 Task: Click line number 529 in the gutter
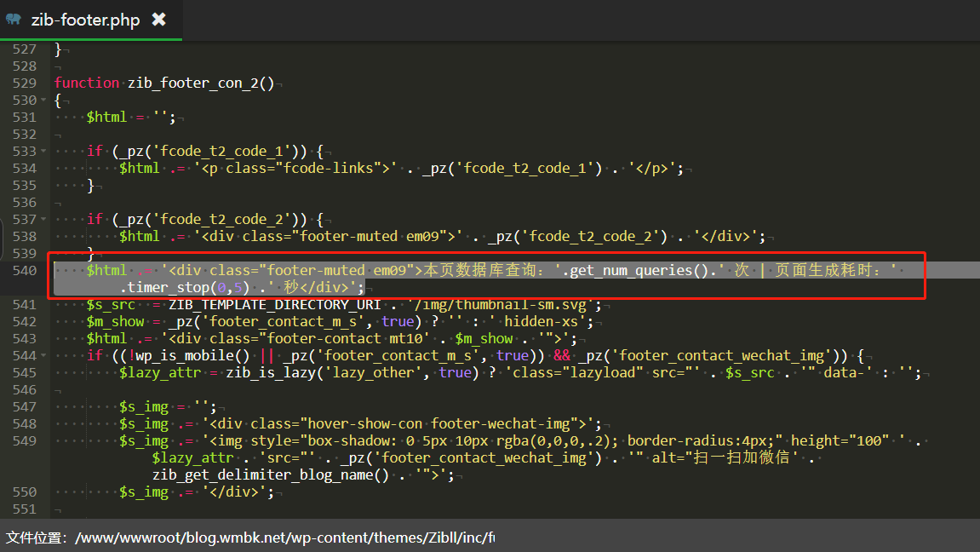(25, 83)
